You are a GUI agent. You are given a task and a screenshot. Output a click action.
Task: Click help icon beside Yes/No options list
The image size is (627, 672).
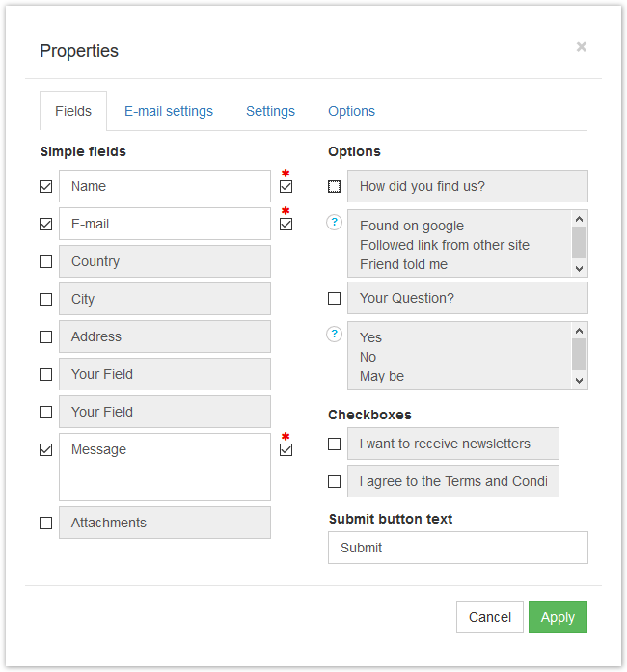[334, 334]
